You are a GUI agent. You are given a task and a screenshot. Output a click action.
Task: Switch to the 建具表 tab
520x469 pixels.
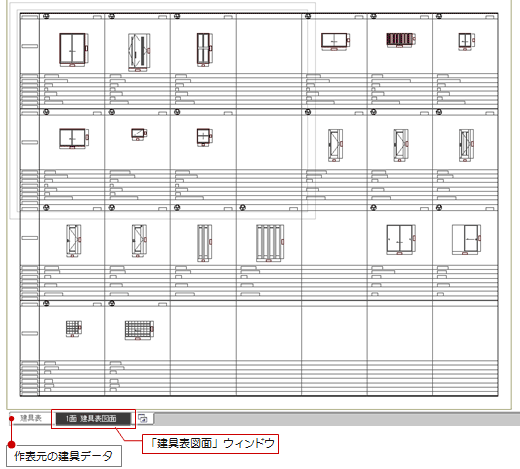coord(31,418)
